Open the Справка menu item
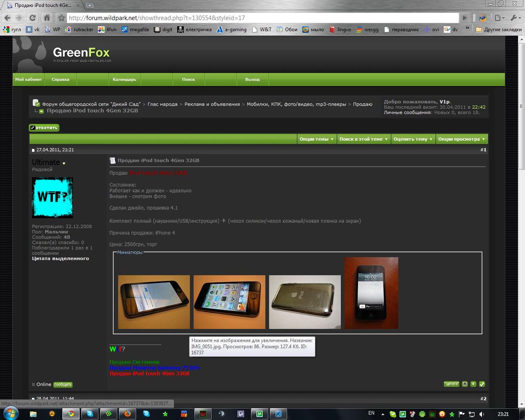 (x=61, y=80)
